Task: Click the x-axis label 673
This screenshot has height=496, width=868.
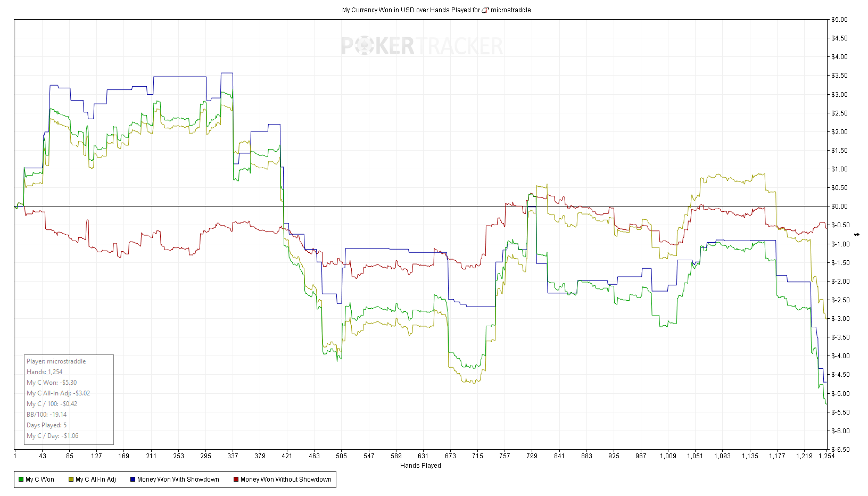Action: 451,456
